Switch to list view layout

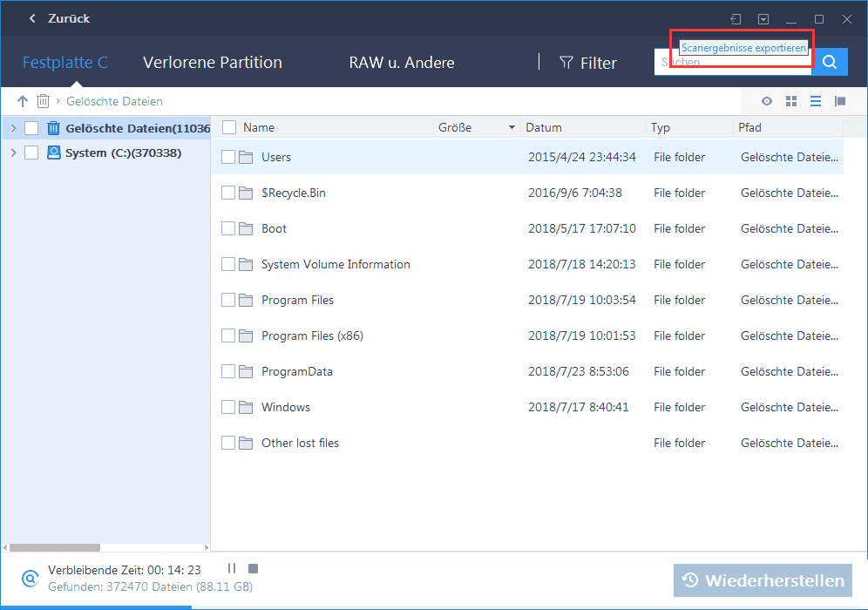(x=816, y=101)
